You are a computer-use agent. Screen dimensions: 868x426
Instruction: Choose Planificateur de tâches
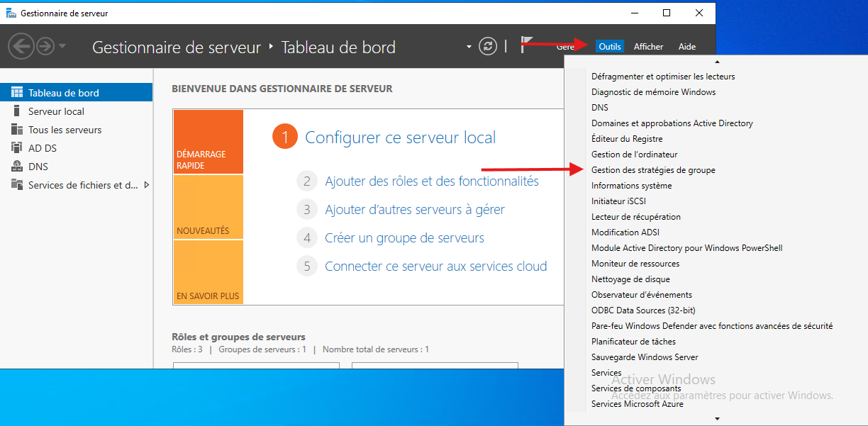tap(633, 342)
